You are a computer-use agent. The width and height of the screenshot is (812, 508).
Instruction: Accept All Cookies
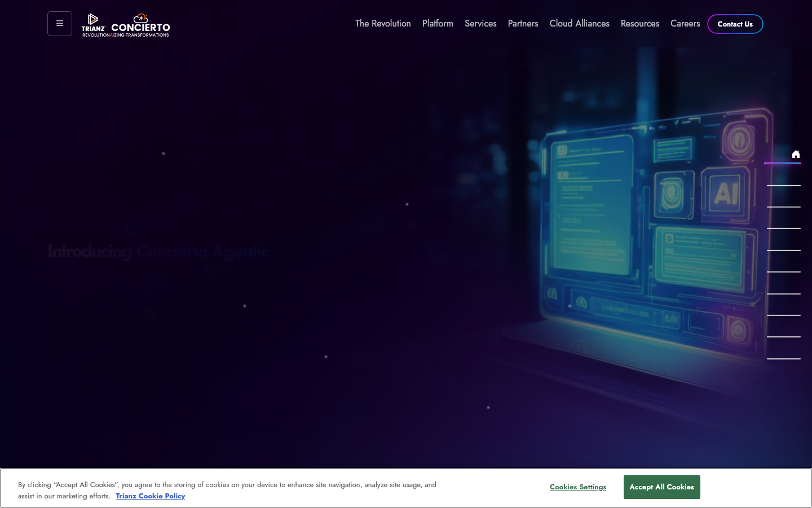pyautogui.click(x=662, y=487)
